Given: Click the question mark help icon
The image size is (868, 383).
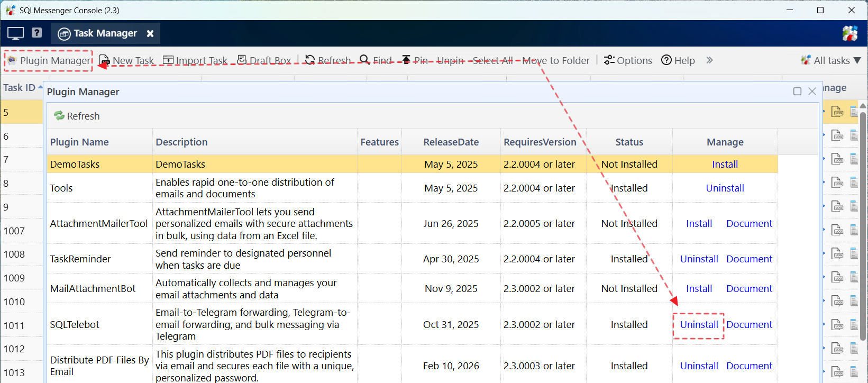Looking at the screenshot, I should coord(36,33).
